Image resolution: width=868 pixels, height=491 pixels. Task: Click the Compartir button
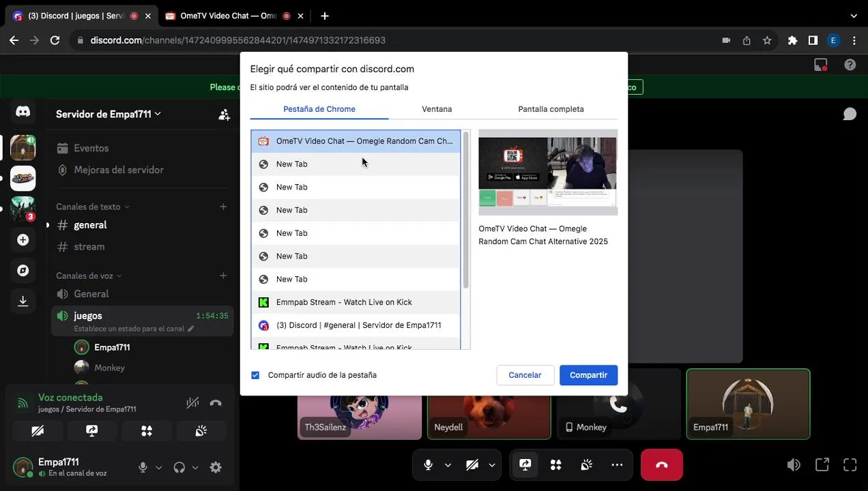click(588, 375)
